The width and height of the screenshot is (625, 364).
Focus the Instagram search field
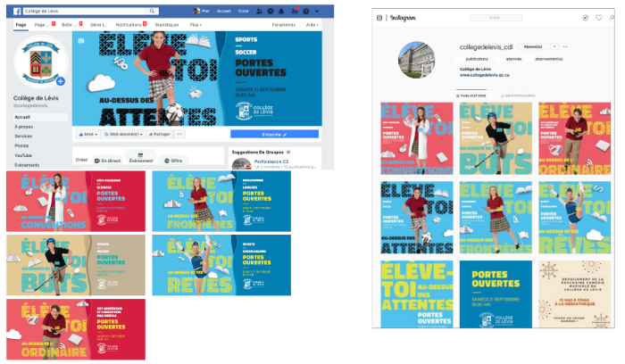496,18
